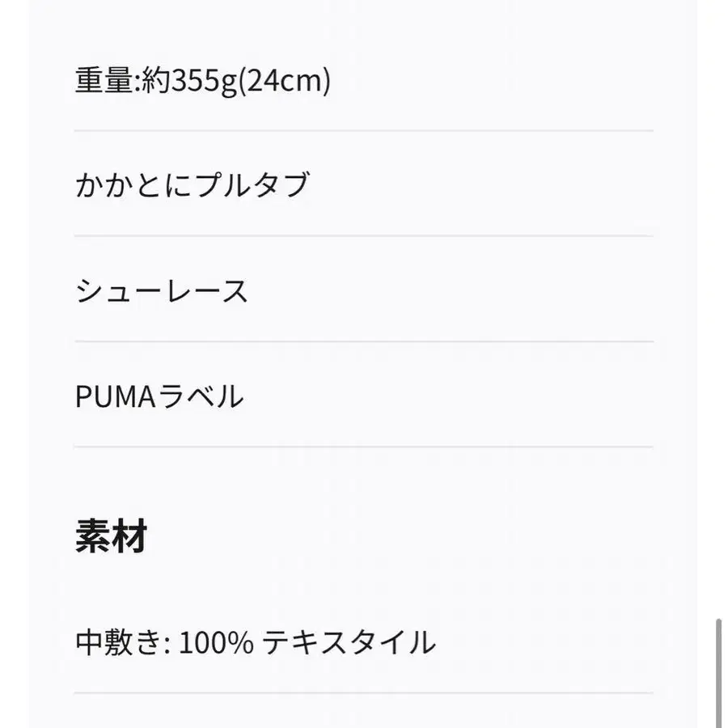Click the 重量 label
Viewport: 728px width, 728px height.
pos(105,81)
